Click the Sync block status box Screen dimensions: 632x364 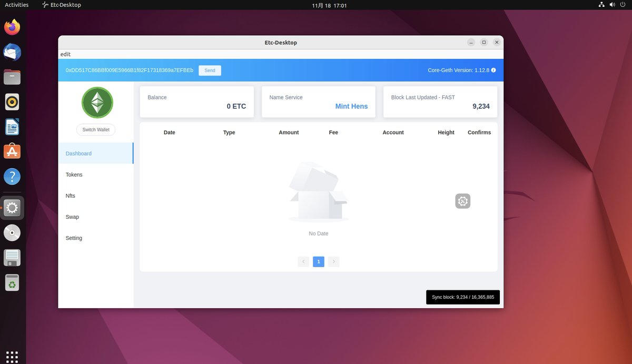pyautogui.click(x=463, y=297)
